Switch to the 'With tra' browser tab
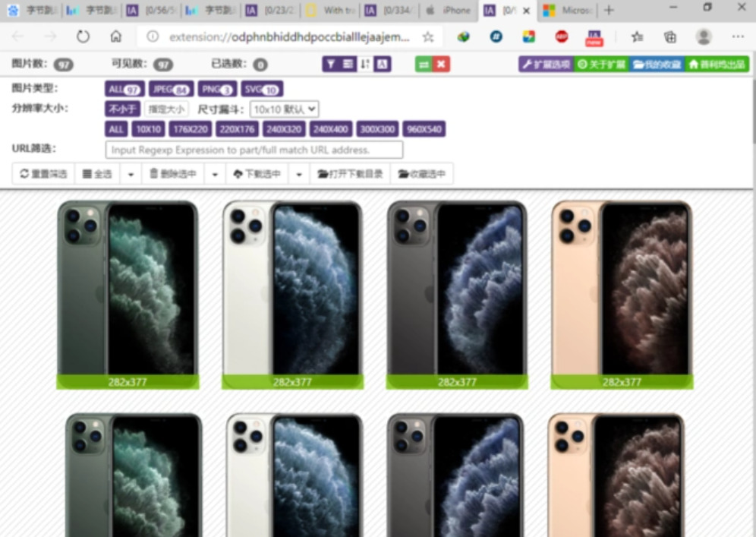 pos(331,10)
